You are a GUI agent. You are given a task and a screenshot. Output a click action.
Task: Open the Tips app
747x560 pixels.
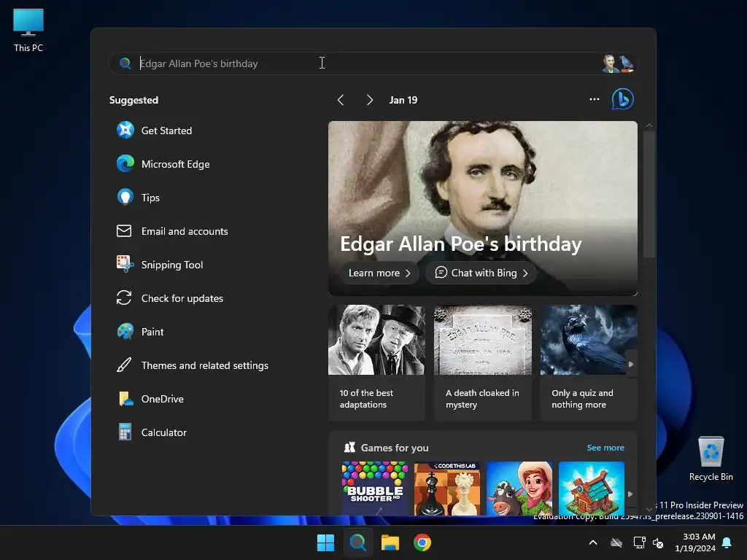[138, 198]
